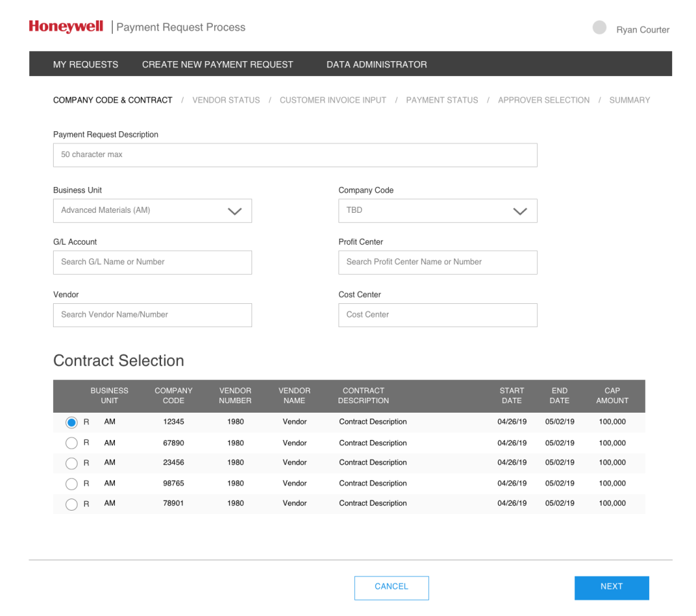Jump to the Summary step
696x616 pixels.
point(629,100)
